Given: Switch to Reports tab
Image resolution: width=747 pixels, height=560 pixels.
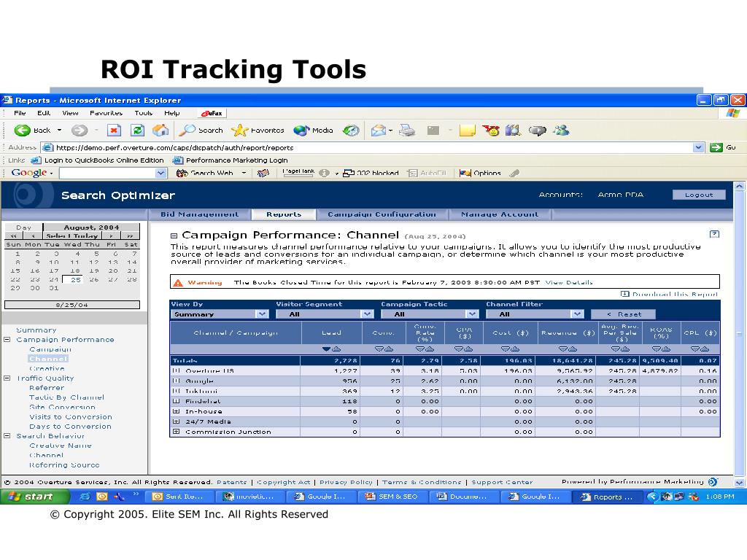Looking at the screenshot, I should (x=284, y=214).
